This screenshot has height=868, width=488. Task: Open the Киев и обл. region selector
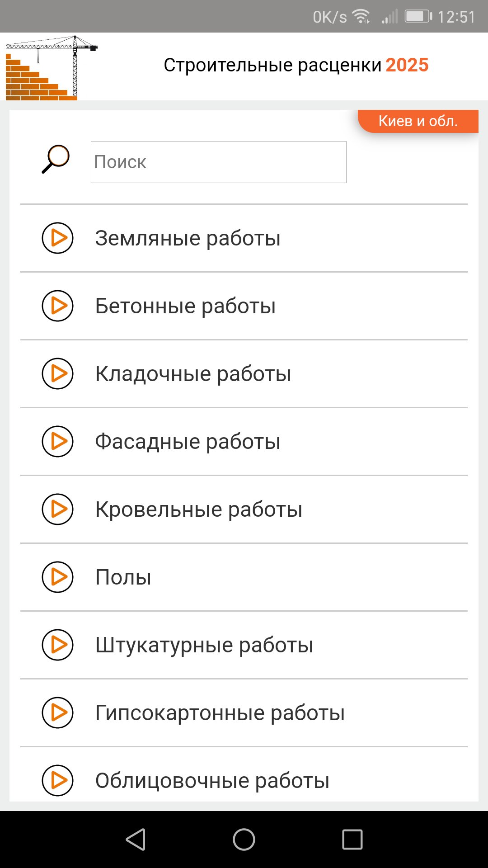pyautogui.click(x=418, y=121)
